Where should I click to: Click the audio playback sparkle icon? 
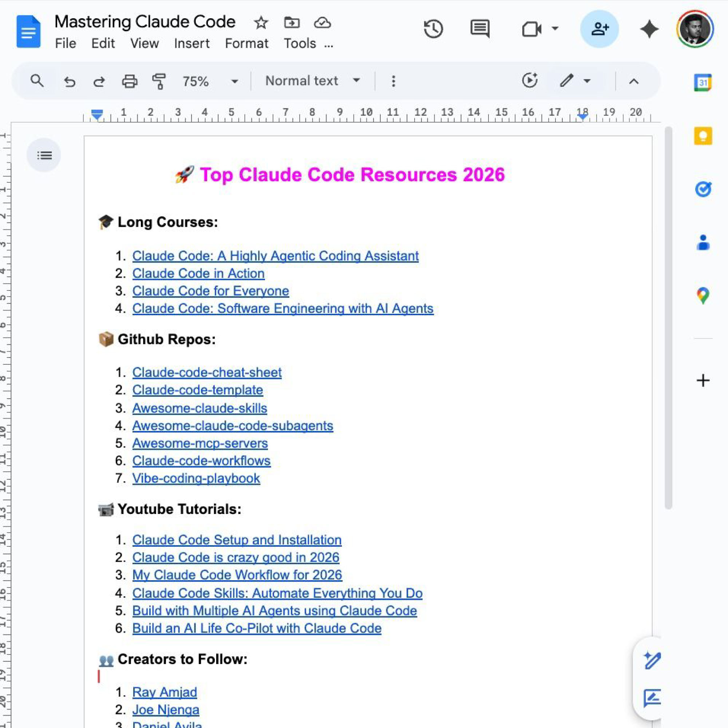[530, 81]
